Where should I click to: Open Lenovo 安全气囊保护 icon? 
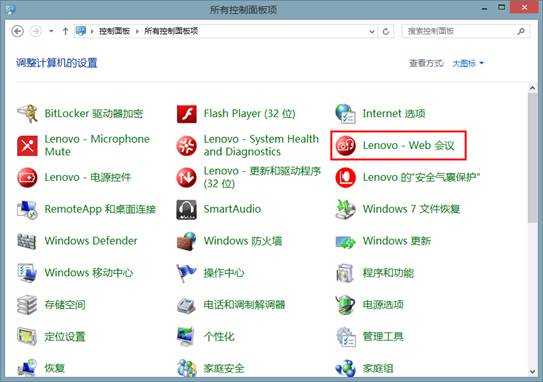(345, 177)
